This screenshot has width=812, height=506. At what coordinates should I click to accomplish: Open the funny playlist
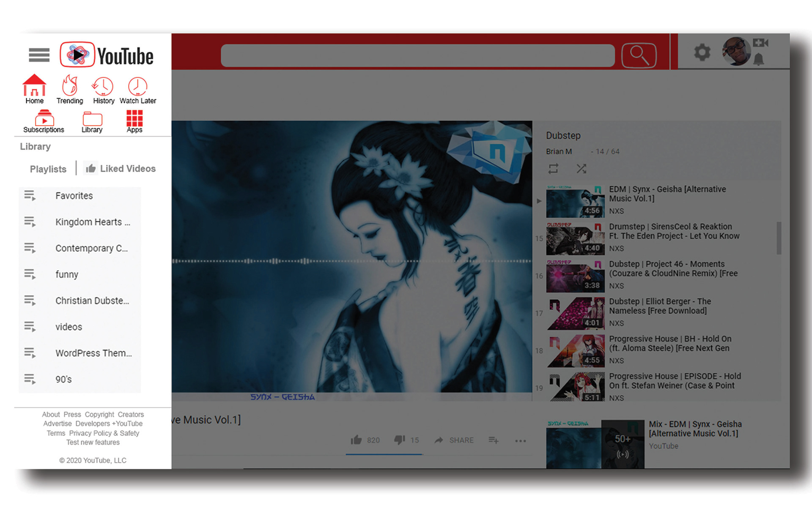(x=80, y=274)
